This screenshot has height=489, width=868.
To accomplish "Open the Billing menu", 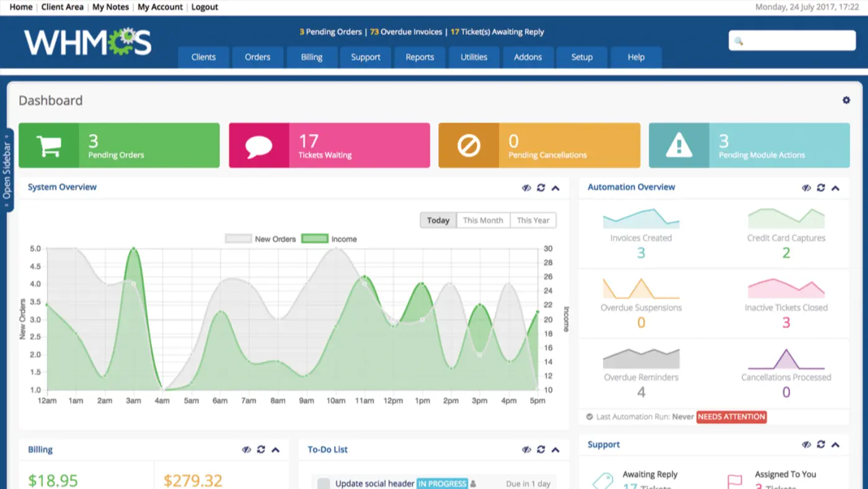I will [x=312, y=57].
